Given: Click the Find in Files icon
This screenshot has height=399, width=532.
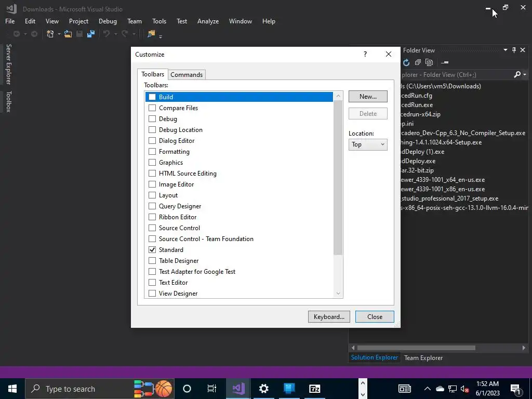Looking at the screenshot, I should [x=151, y=34].
